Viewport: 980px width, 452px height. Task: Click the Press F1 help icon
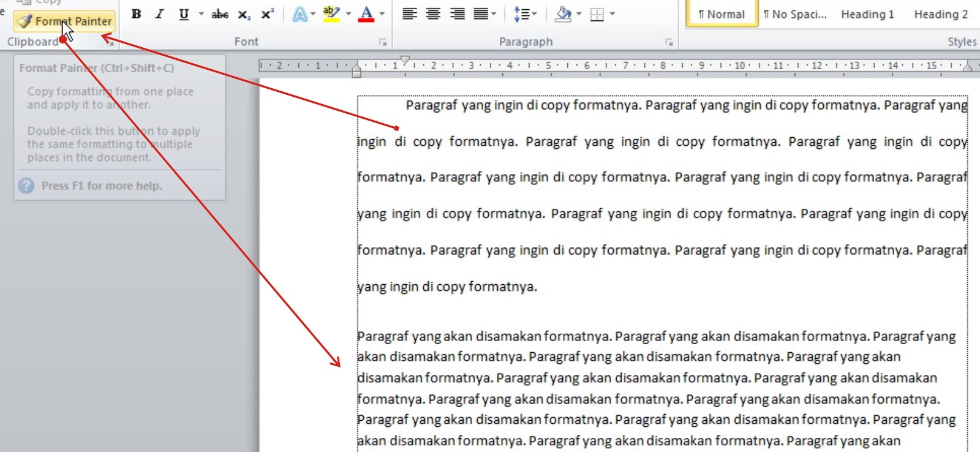(26, 186)
